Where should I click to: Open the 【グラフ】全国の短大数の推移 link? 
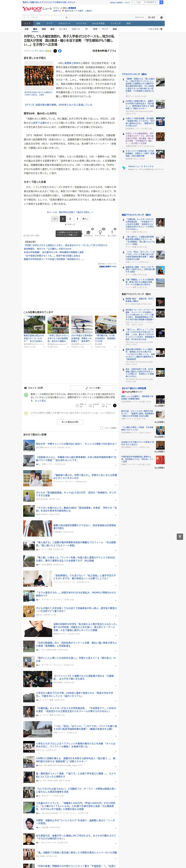[x=58, y=105]
